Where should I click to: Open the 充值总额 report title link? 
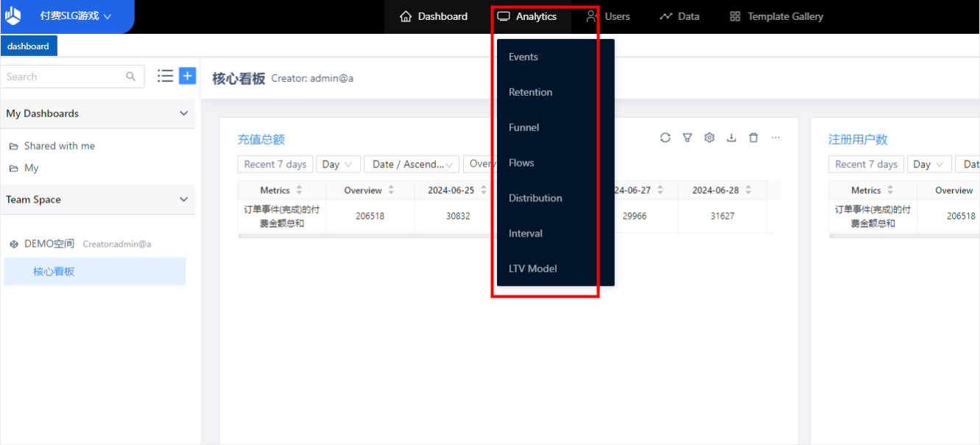(261, 139)
